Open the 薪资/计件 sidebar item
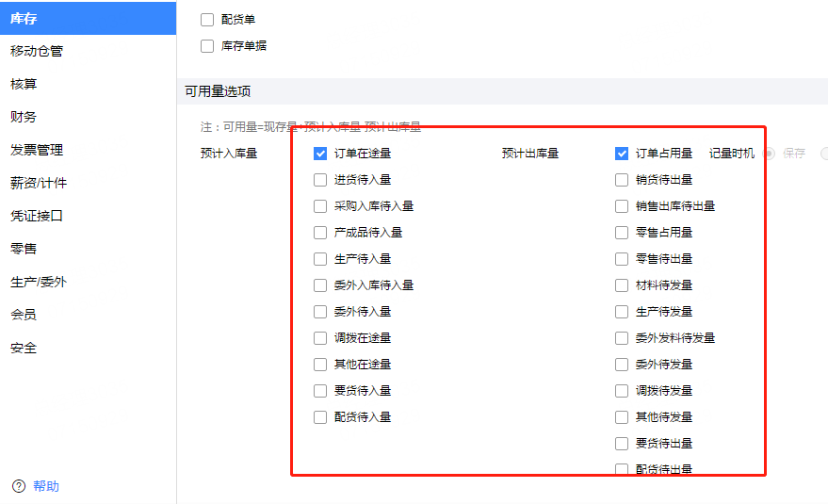This screenshot has width=828, height=504. point(89,183)
